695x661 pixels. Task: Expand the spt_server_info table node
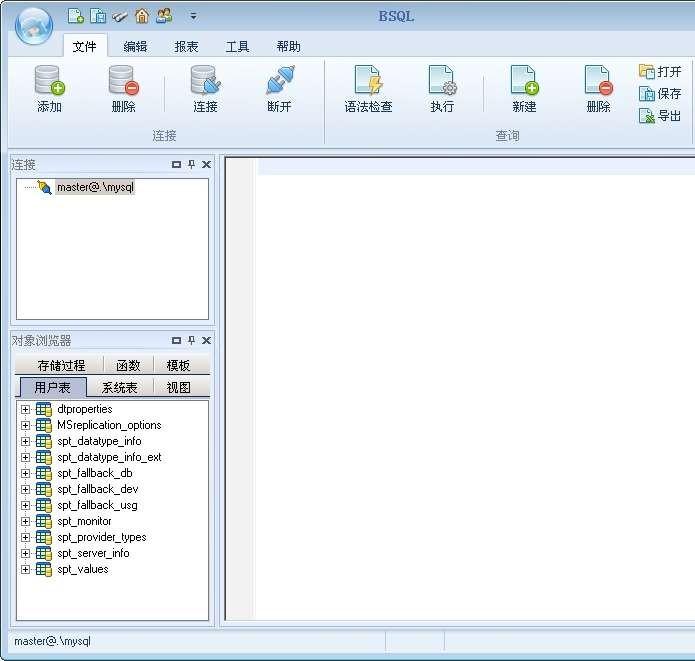coord(25,553)
